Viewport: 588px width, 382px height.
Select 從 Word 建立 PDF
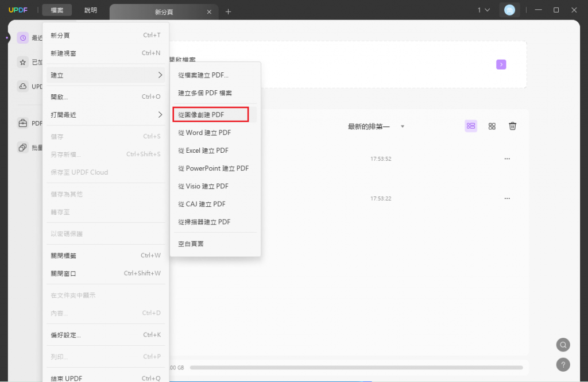point(215,133)
